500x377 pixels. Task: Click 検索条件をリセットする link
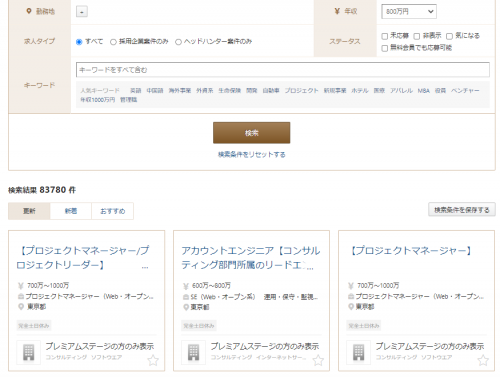pyautogui.click(x=252, y=155)
